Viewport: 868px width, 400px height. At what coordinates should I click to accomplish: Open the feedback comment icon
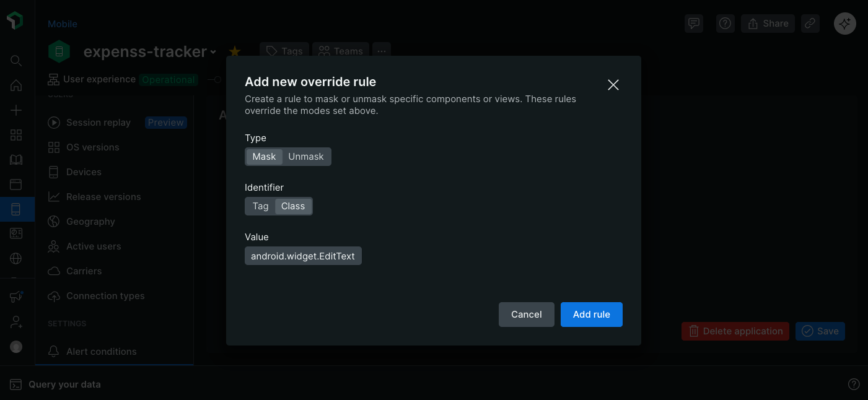[694, 24]
